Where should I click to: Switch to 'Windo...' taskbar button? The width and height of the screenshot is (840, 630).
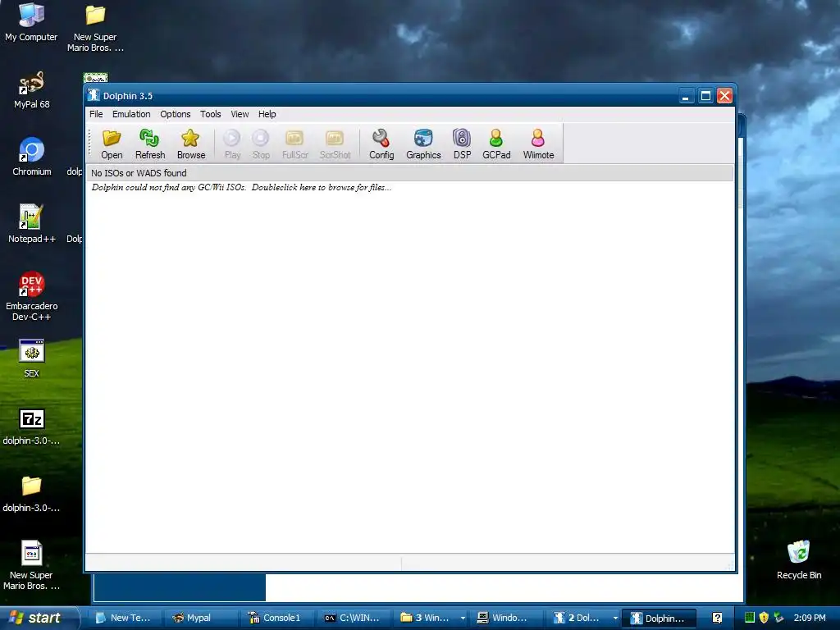507,618
